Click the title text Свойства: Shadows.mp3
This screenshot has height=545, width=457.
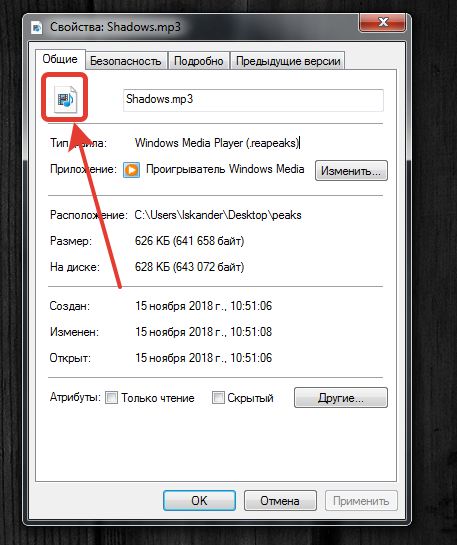[115, 27]
